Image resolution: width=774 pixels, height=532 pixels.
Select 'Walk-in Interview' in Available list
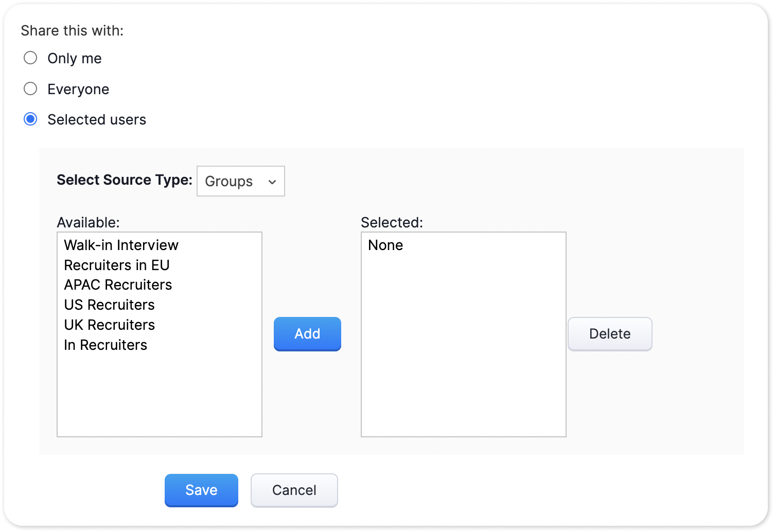tap(121, 245)
